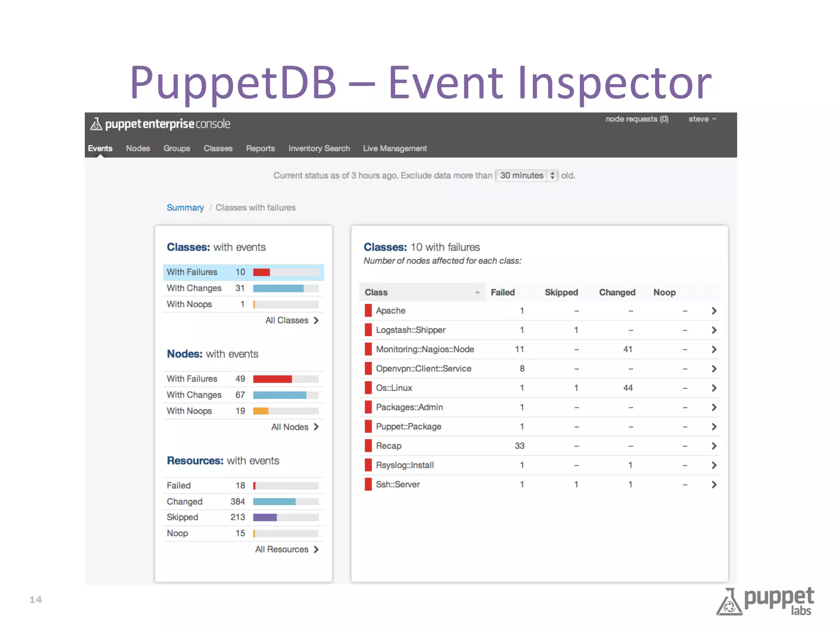Open Logstash::Shipper row chevron arrow
Screen dimensions: 840x630
click(x=714, y=330)
